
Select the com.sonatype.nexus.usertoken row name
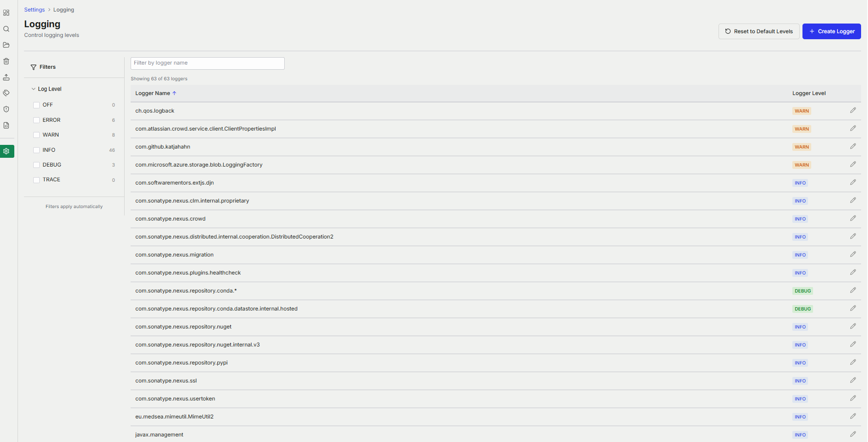175,399
